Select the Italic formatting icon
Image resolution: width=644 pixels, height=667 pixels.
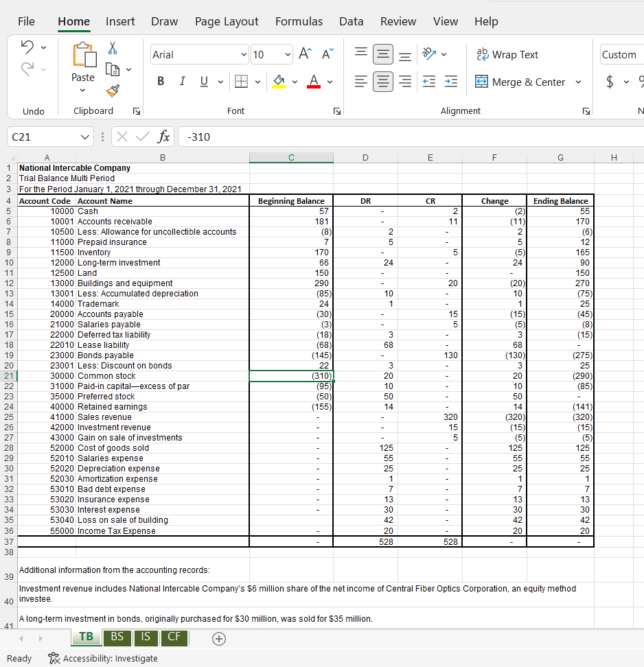click(x=181, y=81)
